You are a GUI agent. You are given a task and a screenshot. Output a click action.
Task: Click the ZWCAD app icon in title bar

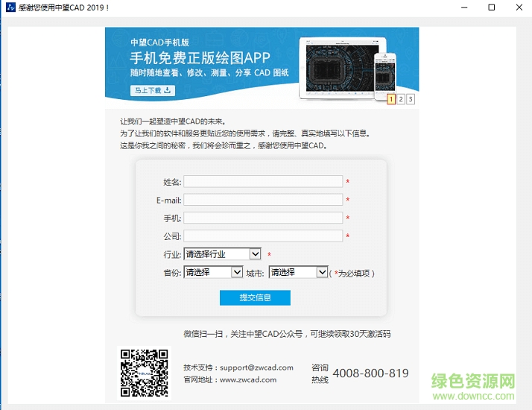tap(10, 7)
